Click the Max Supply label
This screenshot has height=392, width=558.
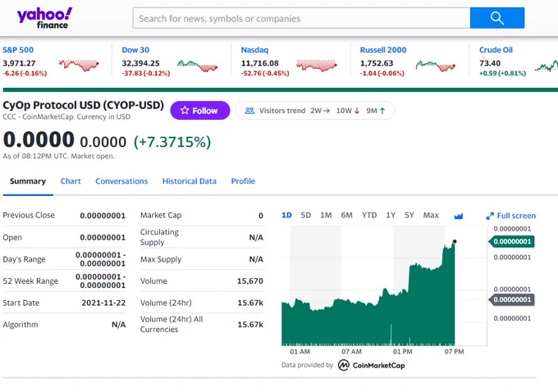161,259
